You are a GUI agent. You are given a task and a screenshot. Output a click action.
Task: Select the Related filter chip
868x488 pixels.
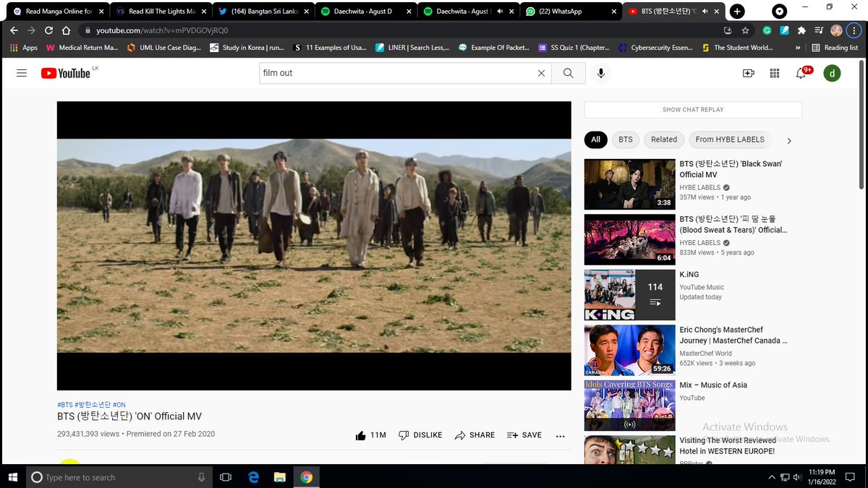tap(664, 140)
